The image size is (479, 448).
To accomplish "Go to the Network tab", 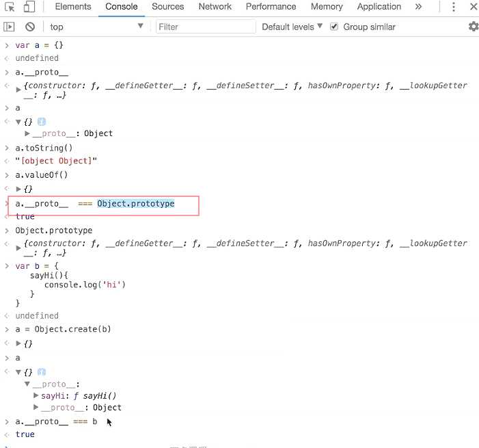I will [215, 7].
